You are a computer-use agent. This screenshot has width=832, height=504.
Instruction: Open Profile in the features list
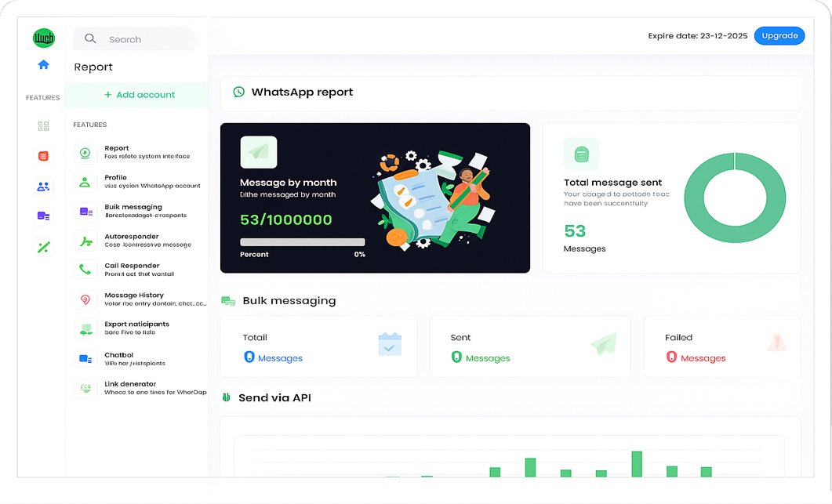click(x=115, y=178)
